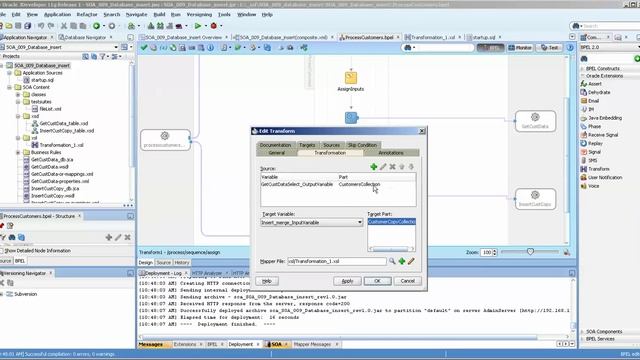Select CustomerCopyCollection in Target Part list

point(391,222)
